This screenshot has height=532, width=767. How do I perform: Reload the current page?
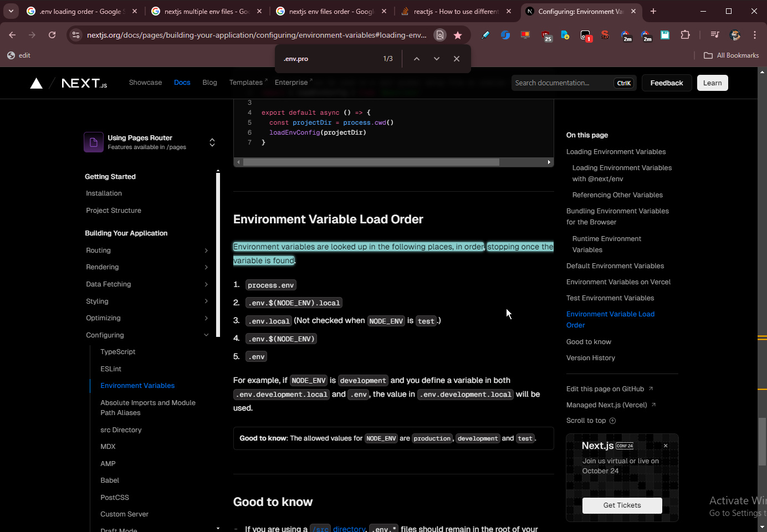(x=52, y=35)
